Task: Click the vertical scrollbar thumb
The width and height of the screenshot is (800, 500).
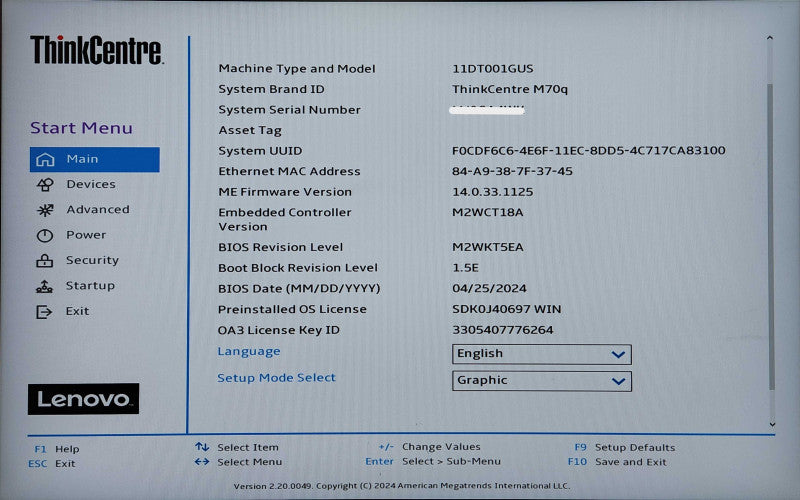Action: click(x=771, y=237)
